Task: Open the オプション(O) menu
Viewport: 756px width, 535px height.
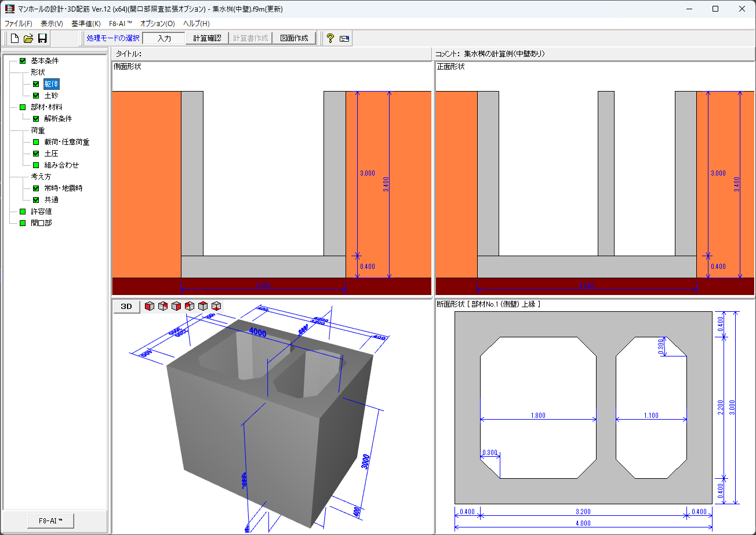Action: click(x=157, y=24)
